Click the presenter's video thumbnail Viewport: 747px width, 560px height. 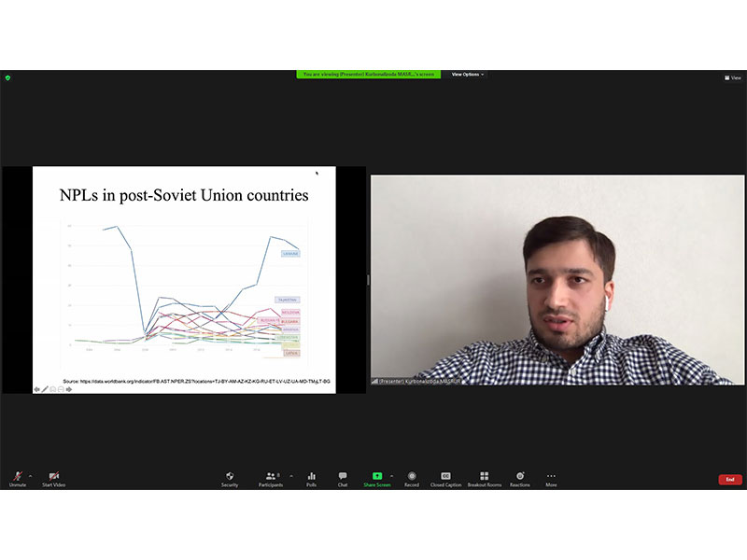(557, 280)
